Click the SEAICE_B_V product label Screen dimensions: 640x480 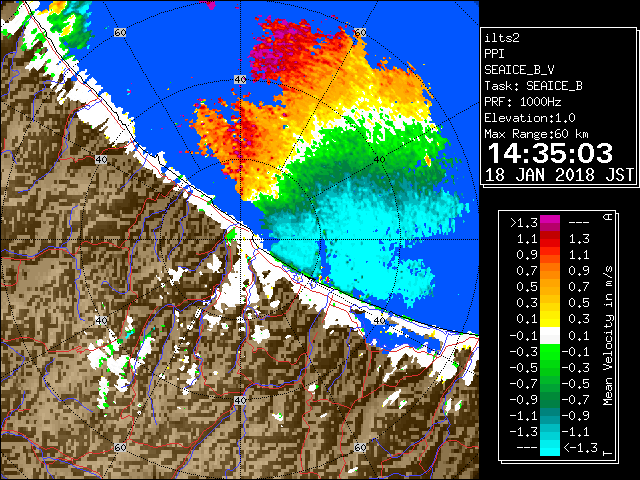(519, 70)
